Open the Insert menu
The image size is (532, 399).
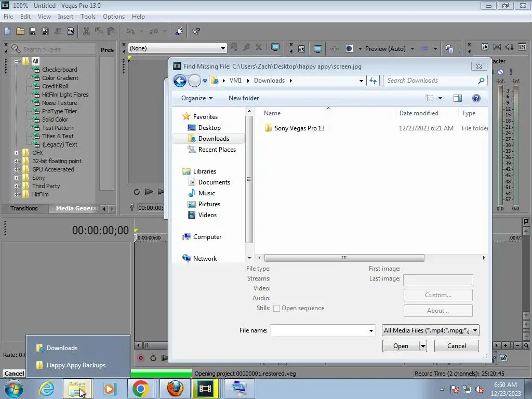coord(65,16)
